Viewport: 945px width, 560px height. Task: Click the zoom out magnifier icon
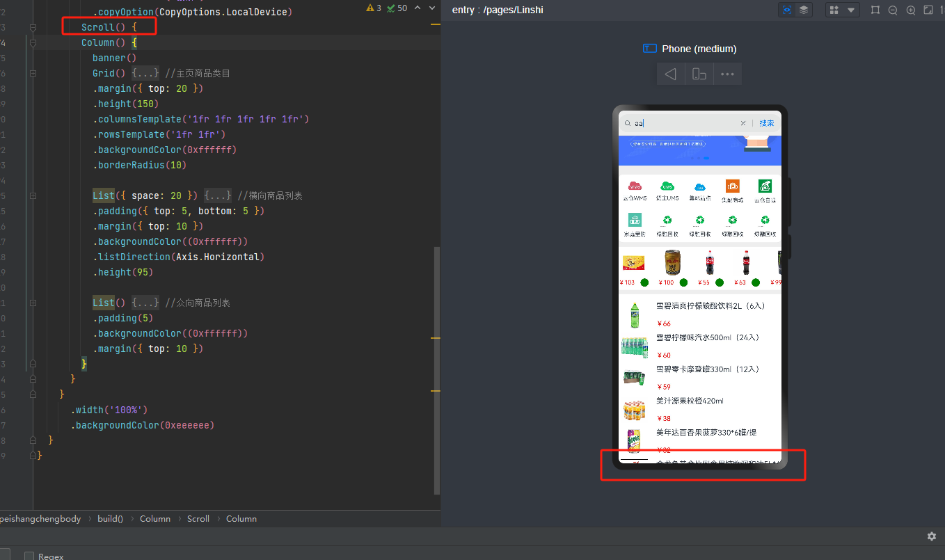893,10
